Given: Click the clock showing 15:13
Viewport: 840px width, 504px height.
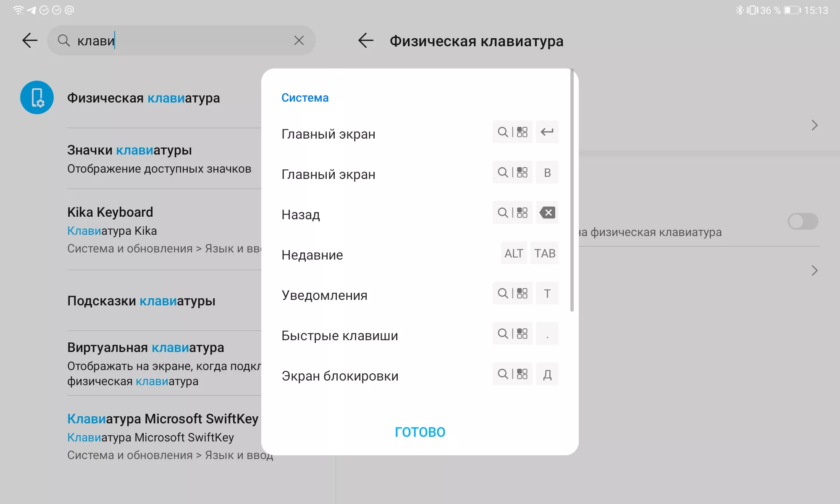Looking at the screenshot, I should [x=816, y=10].
